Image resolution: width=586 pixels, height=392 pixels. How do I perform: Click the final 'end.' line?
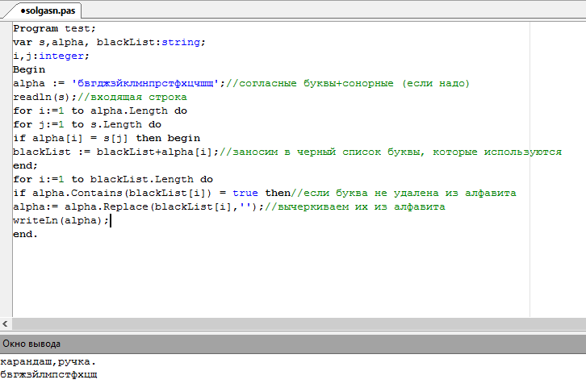25,234
